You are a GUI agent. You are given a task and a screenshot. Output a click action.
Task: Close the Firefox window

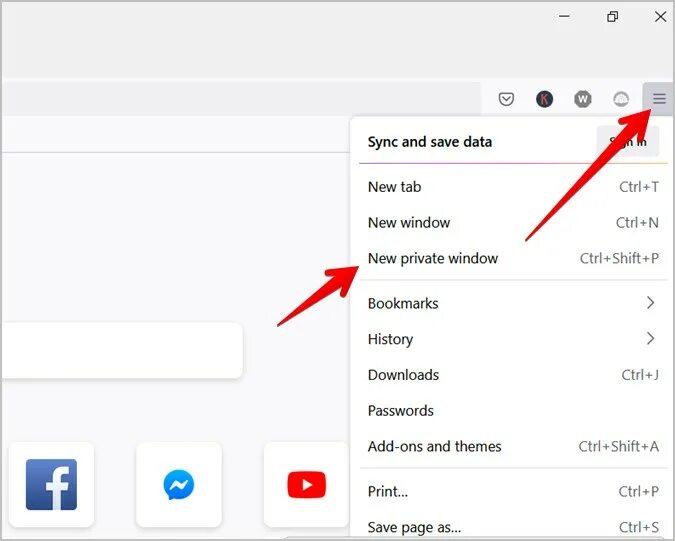[660, 16]
